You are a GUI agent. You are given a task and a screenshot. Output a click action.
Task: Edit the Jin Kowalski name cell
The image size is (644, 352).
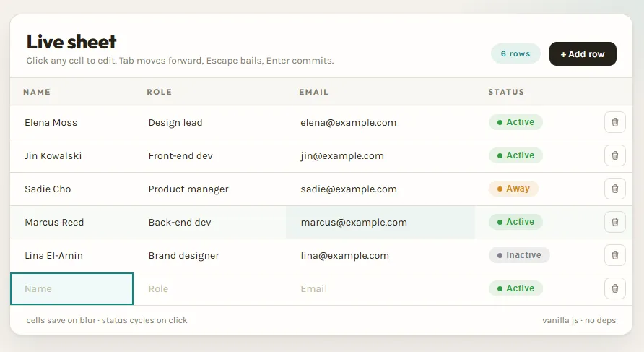(72, 156)
